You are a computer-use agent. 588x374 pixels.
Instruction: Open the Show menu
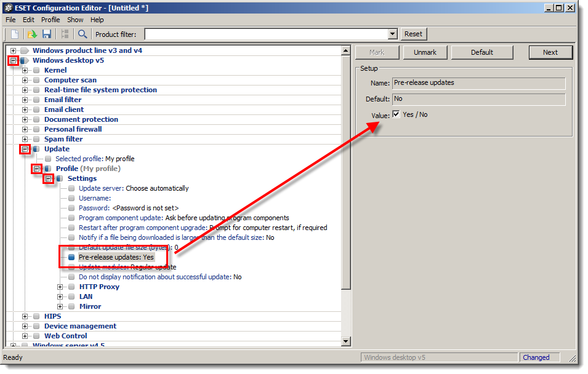[x=75, y=20]
